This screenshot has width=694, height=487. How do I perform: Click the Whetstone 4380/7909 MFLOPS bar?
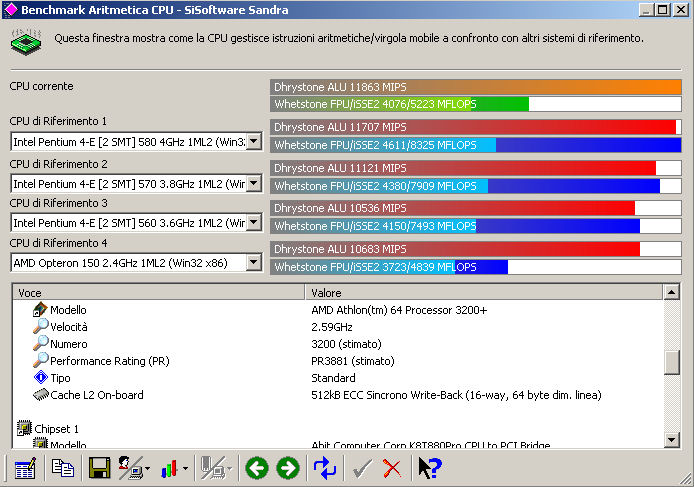click(x=475, y=186)
